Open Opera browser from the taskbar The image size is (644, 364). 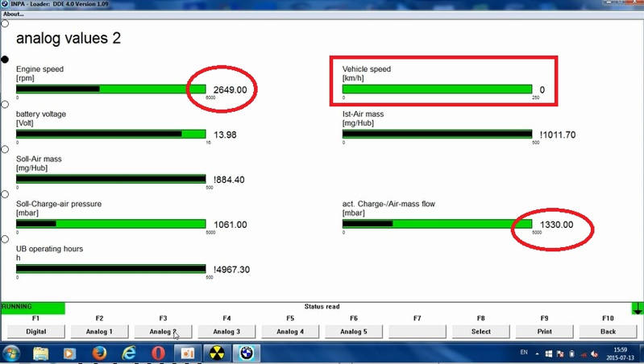160,354
